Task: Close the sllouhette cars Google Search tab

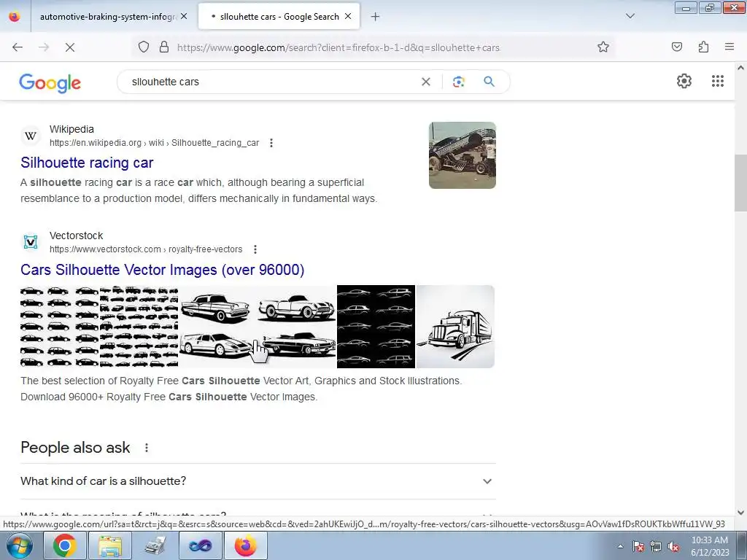Action: [x=348, y=16]
